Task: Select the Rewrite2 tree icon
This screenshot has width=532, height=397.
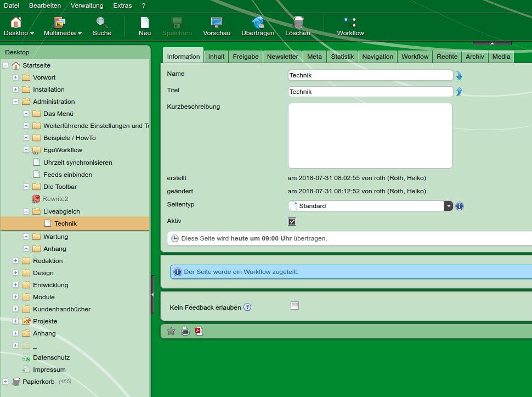Action: (36, 199)
